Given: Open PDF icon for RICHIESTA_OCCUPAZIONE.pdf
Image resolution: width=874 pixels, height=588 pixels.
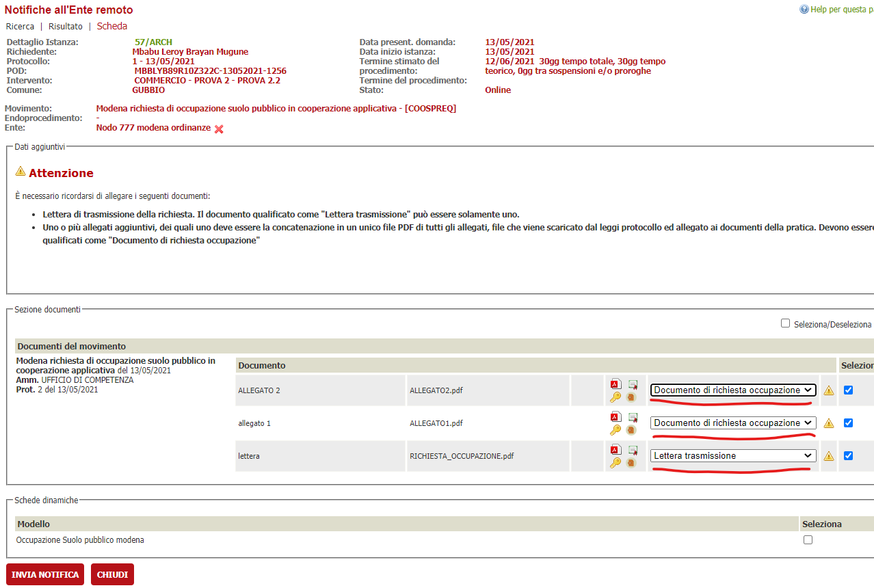Looking at the screenshot, I should 615,450.
